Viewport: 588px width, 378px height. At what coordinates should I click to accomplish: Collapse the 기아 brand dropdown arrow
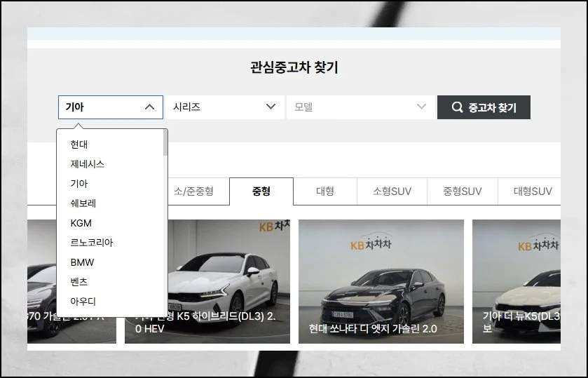coord(149,107)
